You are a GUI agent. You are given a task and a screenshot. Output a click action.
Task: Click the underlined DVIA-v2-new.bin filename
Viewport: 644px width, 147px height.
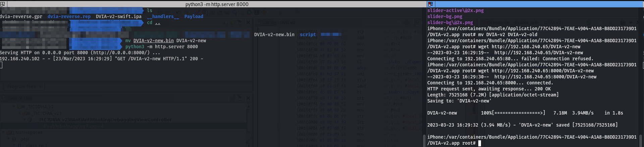(x=153, y=41)
